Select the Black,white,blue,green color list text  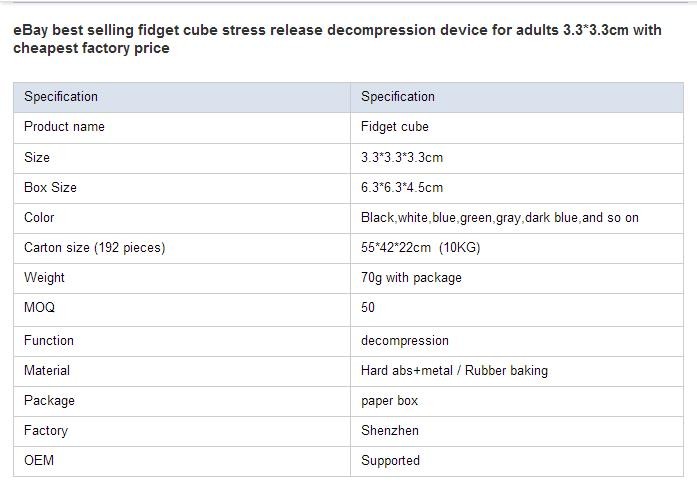click(500, 217)
